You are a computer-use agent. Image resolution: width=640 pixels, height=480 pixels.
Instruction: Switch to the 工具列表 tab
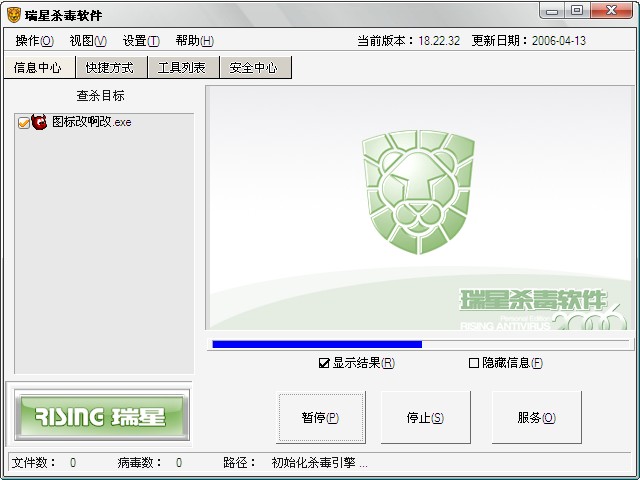(x=183, y=67)
